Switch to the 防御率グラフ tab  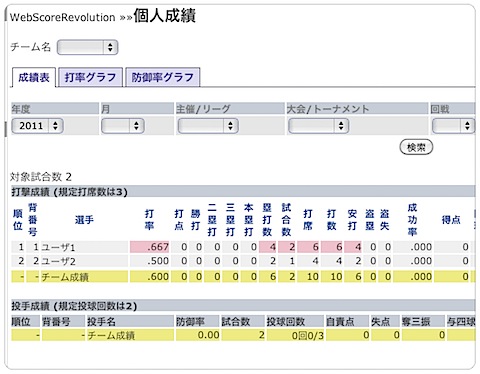[163, 77]
